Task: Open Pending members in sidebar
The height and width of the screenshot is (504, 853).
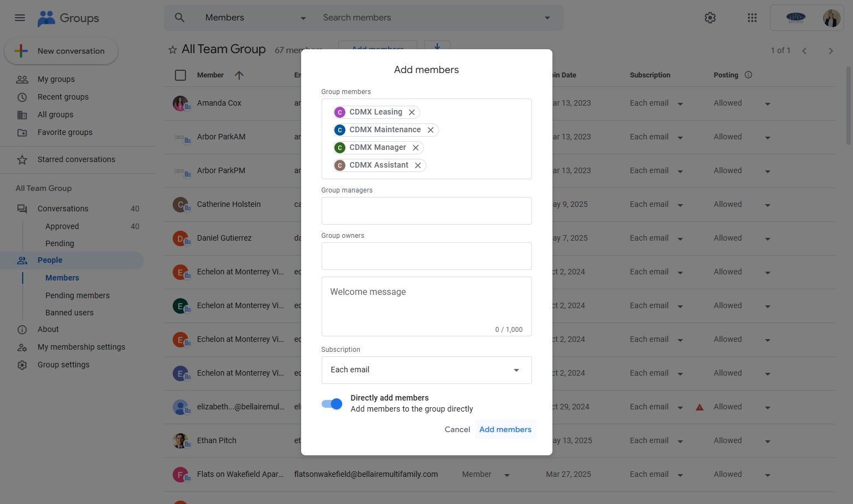Action: click(77, 295)
